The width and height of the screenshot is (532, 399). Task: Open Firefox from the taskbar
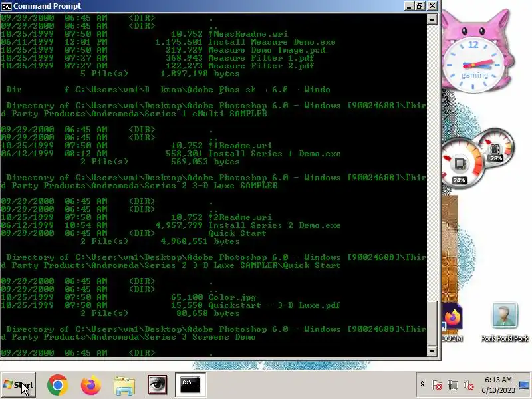click(90, 385)
